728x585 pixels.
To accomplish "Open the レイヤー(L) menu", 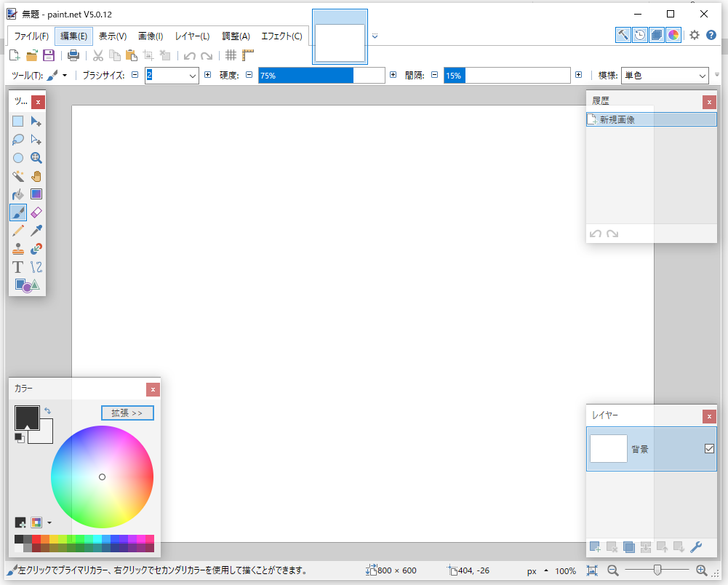I will click(192, 36).
